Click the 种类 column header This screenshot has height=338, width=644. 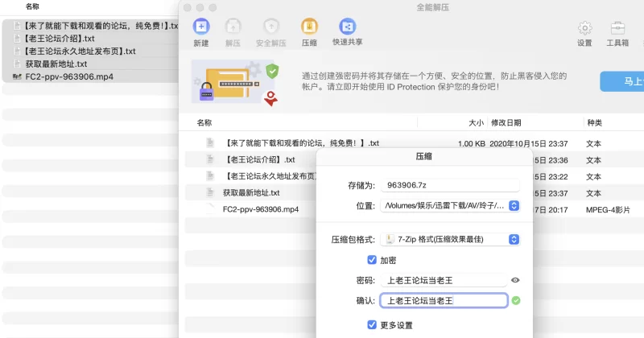[594, 123]
